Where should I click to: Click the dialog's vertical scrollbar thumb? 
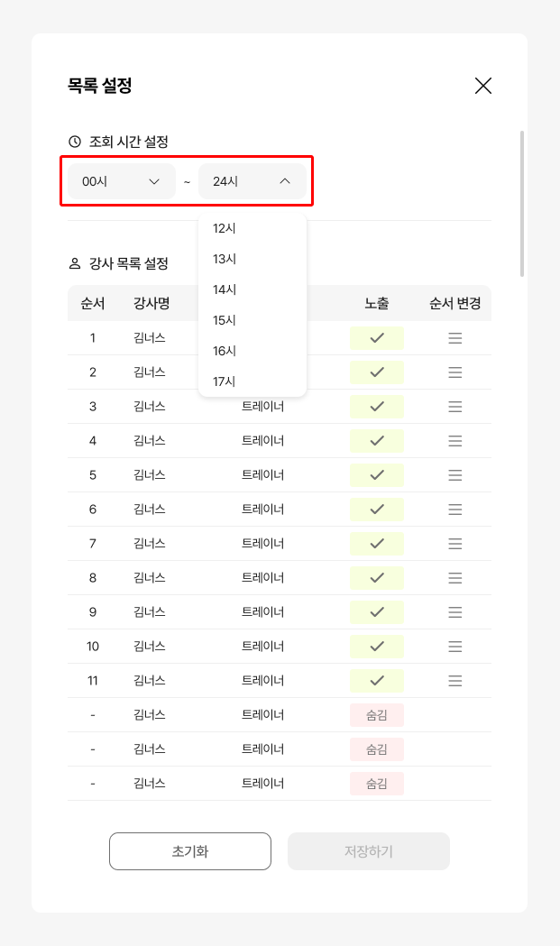point(522,203)
